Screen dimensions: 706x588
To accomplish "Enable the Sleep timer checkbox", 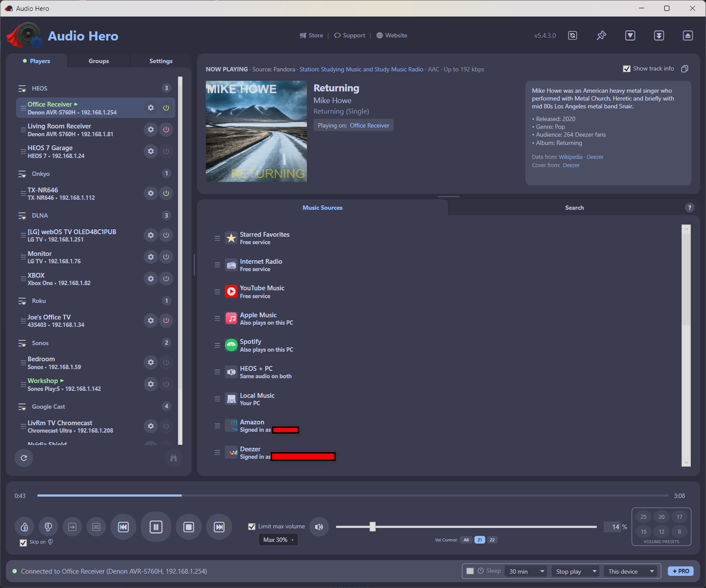I will tap(470, 571).
